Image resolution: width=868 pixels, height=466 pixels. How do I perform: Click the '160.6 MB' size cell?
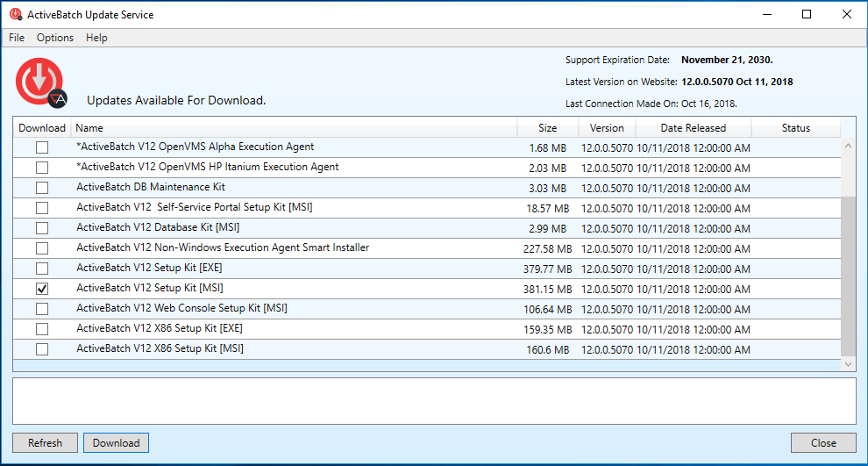[x=547, y=350]
